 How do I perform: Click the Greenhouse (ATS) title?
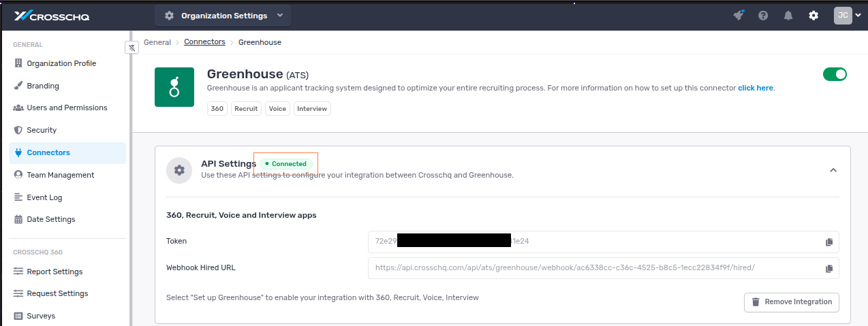(x=258, y=74)
